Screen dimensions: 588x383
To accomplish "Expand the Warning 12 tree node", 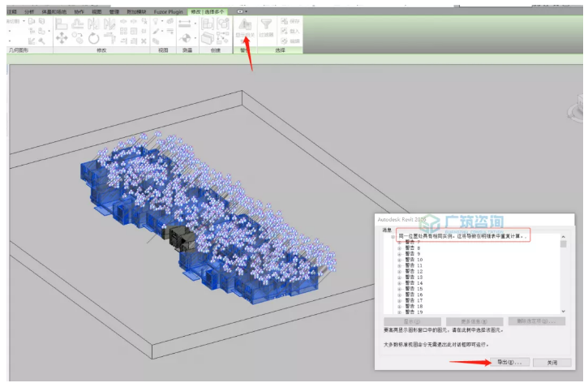I will [x=400, y=271].
